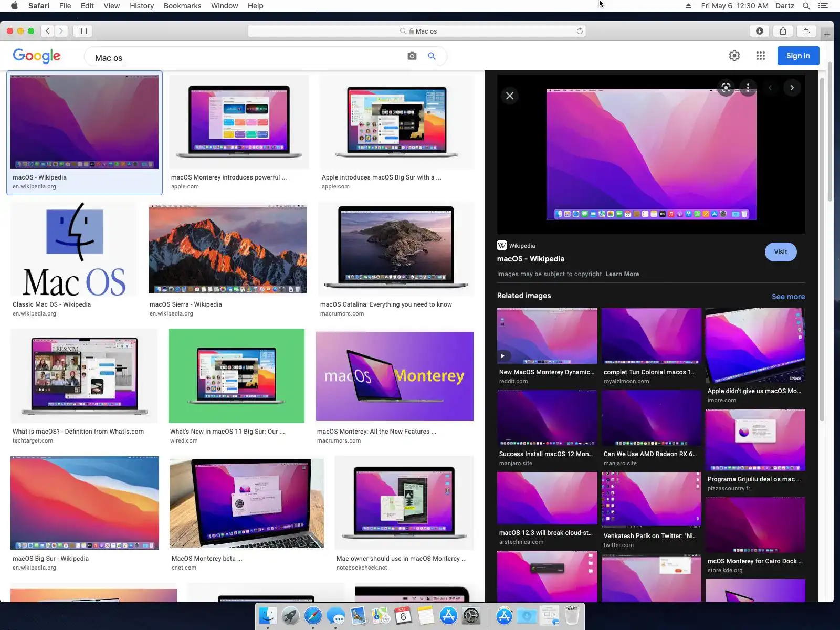Follow the Learn More copyright link
The width and height of the screenshot is (840, 630).
tap(622, 274)
